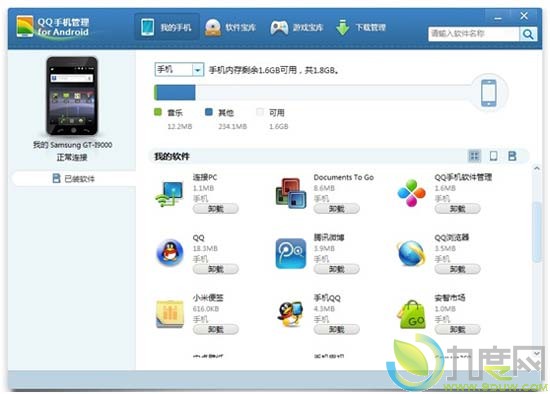Click the Documents To Go icon
Image resolution: width=550 pixels, height=394 pixels.
pos(291,193)
